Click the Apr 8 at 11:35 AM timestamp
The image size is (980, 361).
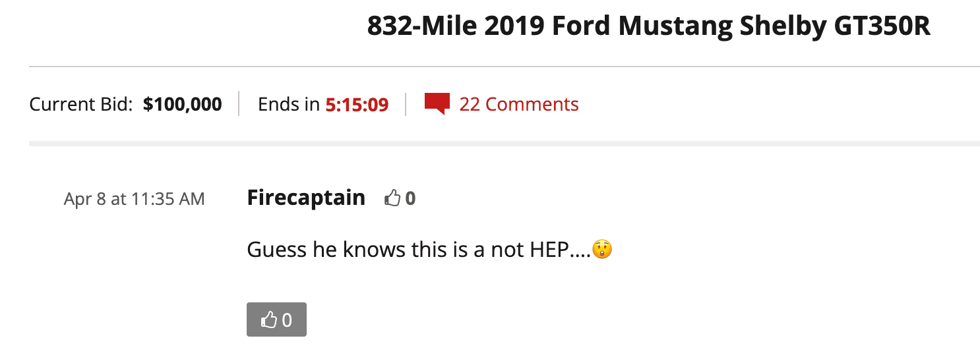click(x=134, y=198)
